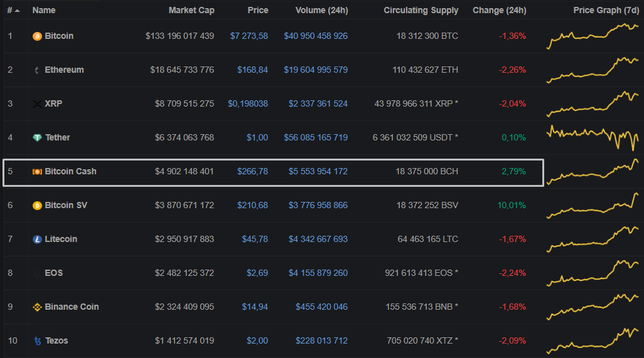Open Ethereum 7-day price graph
644x358 pixels.
point(593,70)
